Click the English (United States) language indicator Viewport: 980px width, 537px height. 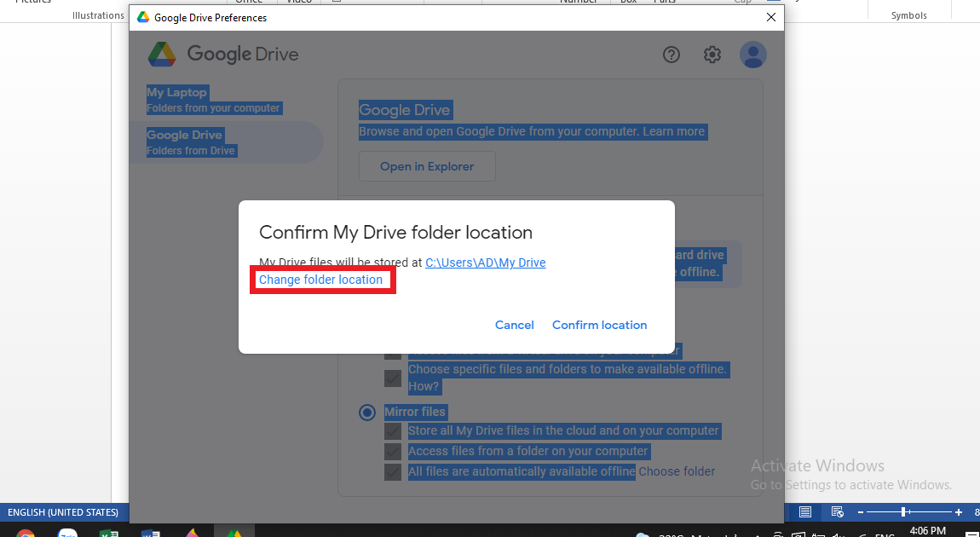pos(63,512)
